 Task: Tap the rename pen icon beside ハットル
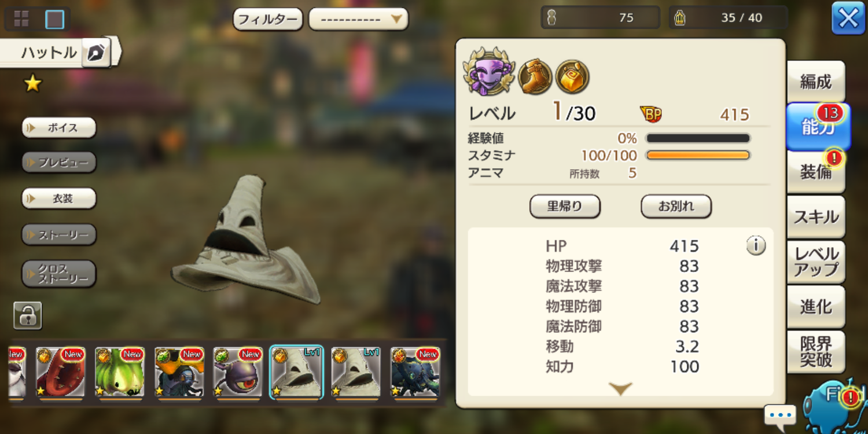click(x=96, y=53)
